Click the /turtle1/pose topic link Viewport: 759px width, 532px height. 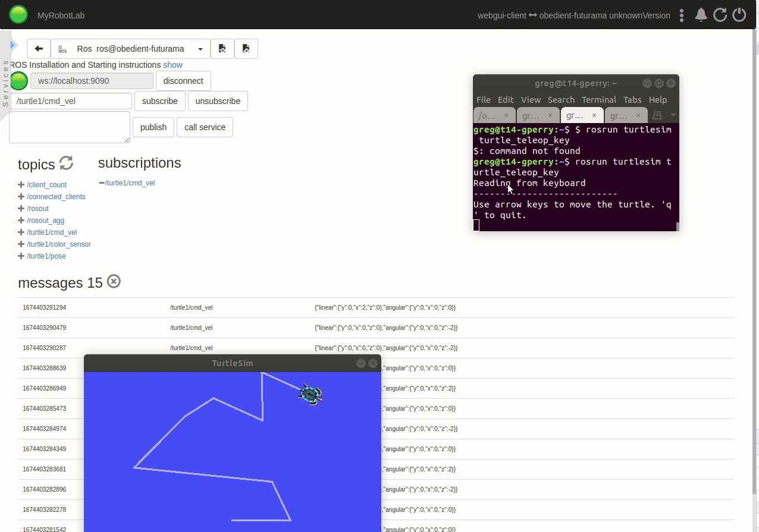pyautogui.click(x=46, y=256)
